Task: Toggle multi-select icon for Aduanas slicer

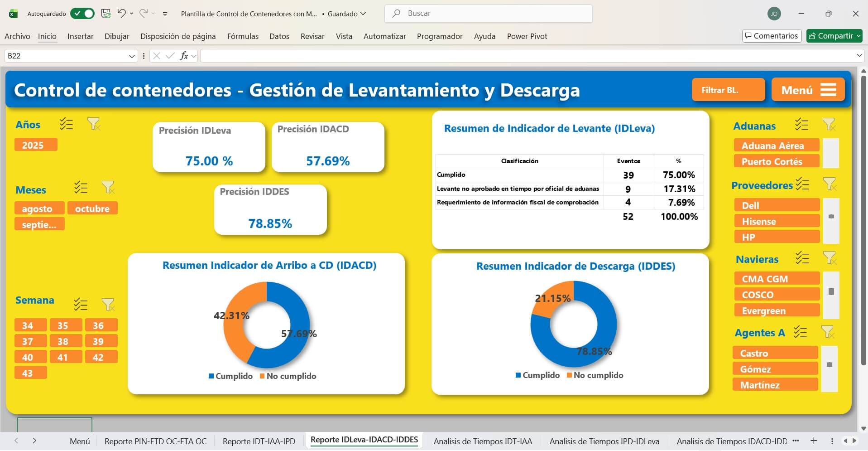Action: (801, 124)
